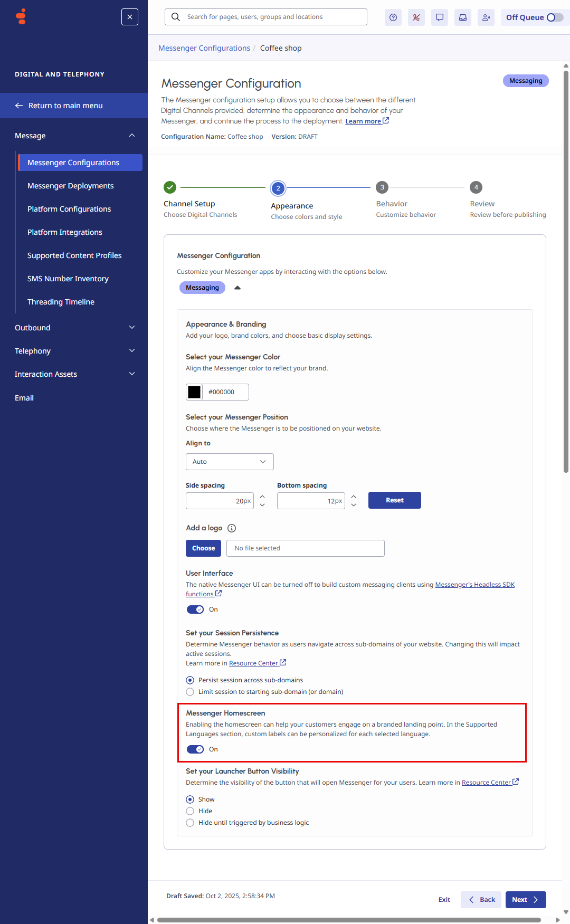Open Messenger Deployments in sidebar

(71, 186)
